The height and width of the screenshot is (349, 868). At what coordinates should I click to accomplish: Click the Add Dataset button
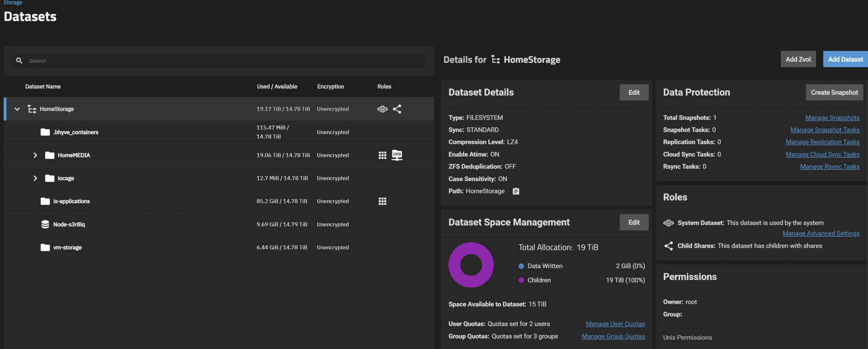845,59
